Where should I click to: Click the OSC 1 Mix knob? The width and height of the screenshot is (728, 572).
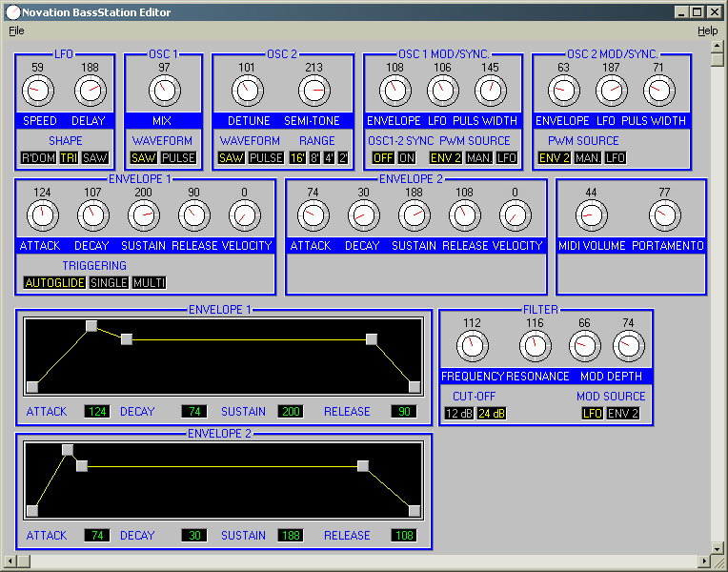[x=164, y=92]
